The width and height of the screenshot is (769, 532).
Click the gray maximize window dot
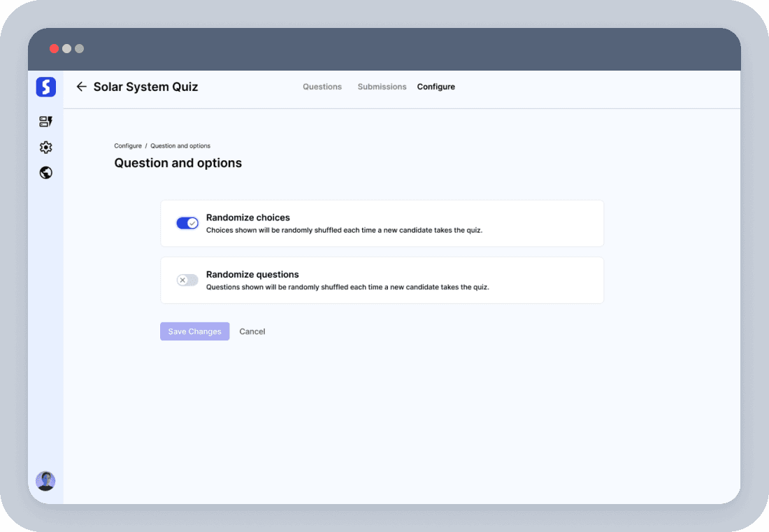click(x=79, y=49)
